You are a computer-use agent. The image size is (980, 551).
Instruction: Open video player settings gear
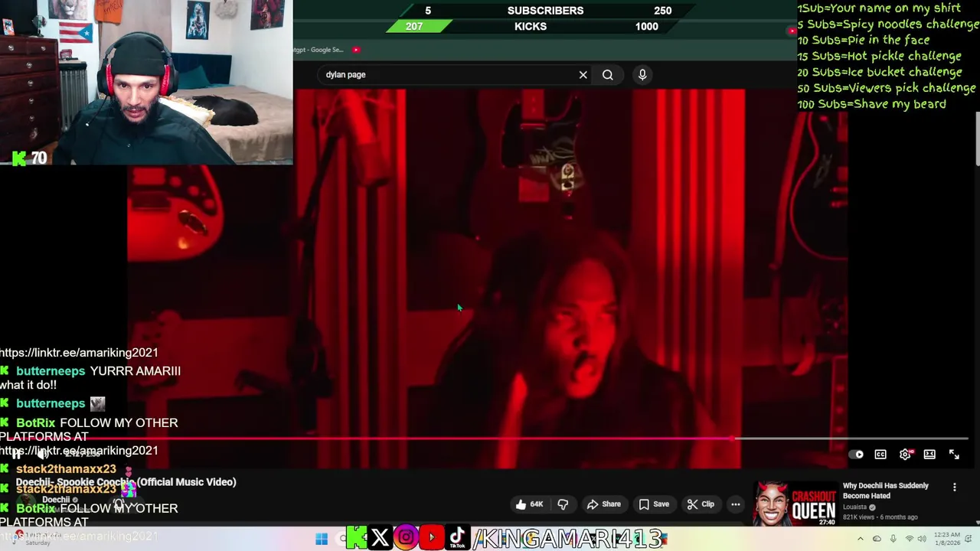pos(905,455)
